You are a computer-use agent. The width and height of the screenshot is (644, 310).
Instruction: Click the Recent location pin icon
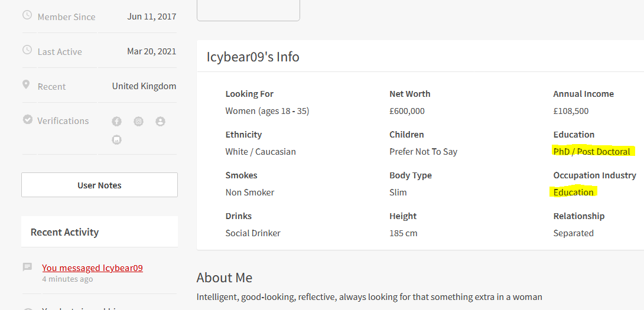(x=26, y=84)
